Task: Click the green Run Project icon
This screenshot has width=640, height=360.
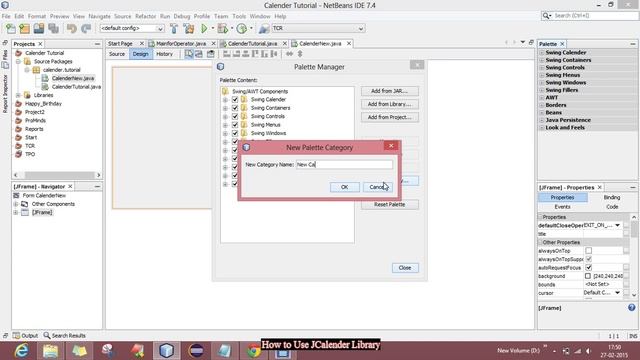Action: coord(204,28)
